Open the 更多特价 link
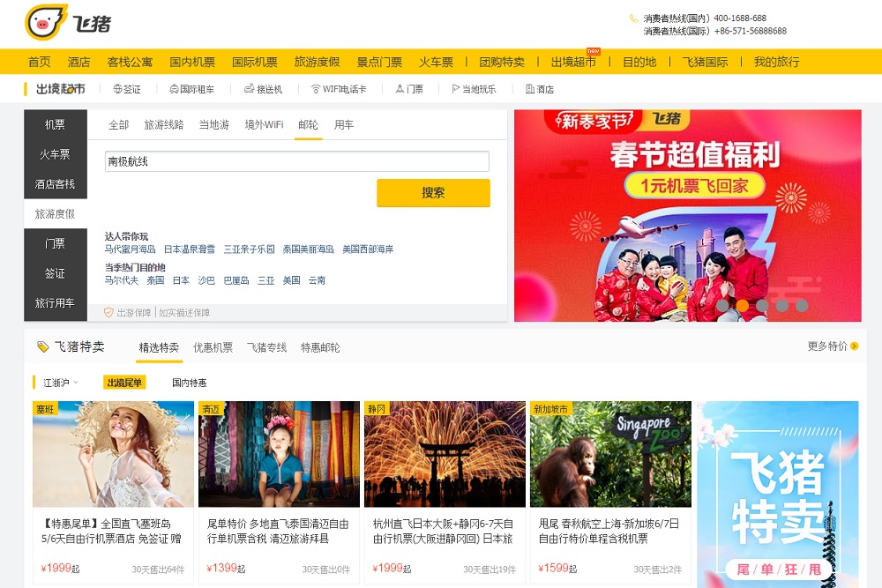 [x=827, y=346]
